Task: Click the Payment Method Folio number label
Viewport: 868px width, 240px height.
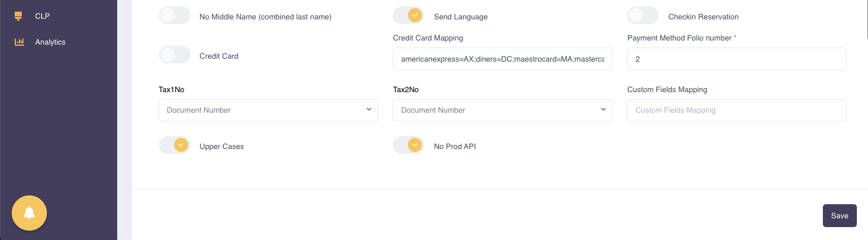Action: tap(679, 38)
